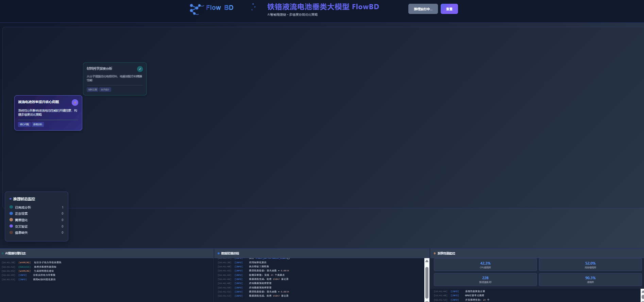Open the 液流电池效率提升核心问题 node title
Viewport: 644px width, 302px height.
pos(38,102)
